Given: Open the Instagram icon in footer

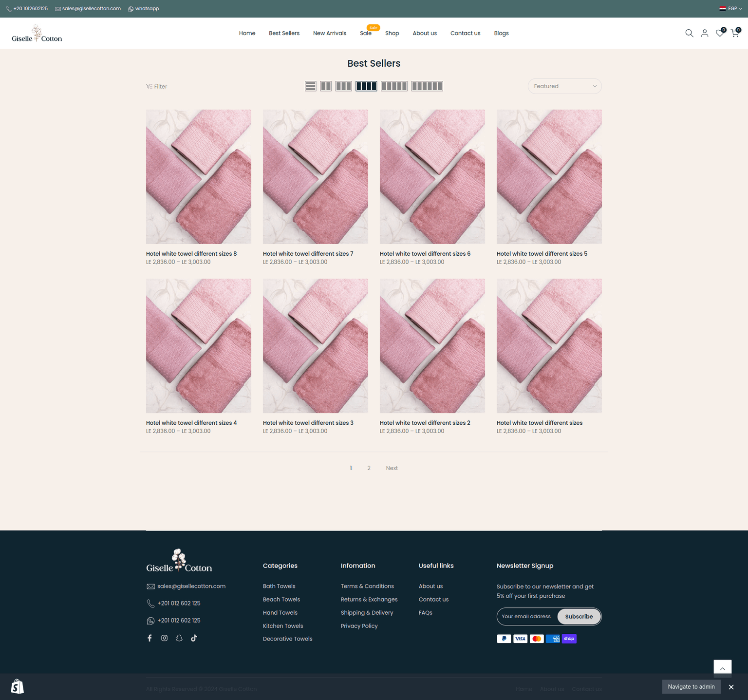Looking at the screenshot, I should coord(165,638).
